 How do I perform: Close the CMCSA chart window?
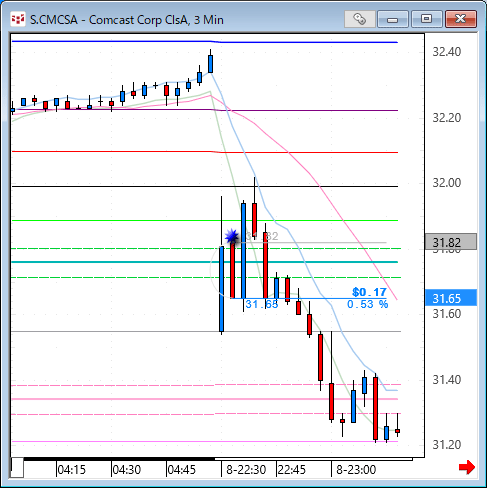[461, 19]
